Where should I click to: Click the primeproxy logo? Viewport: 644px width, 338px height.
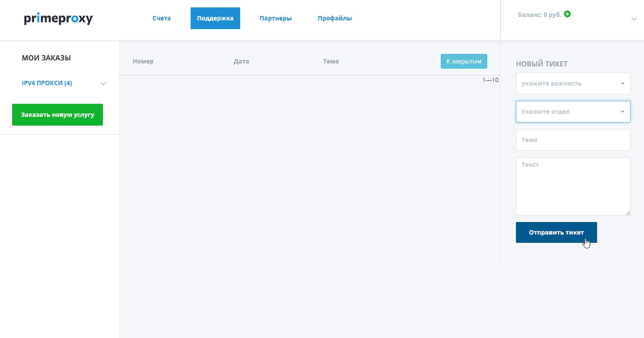pyautogui.click(x=59, y=19)
